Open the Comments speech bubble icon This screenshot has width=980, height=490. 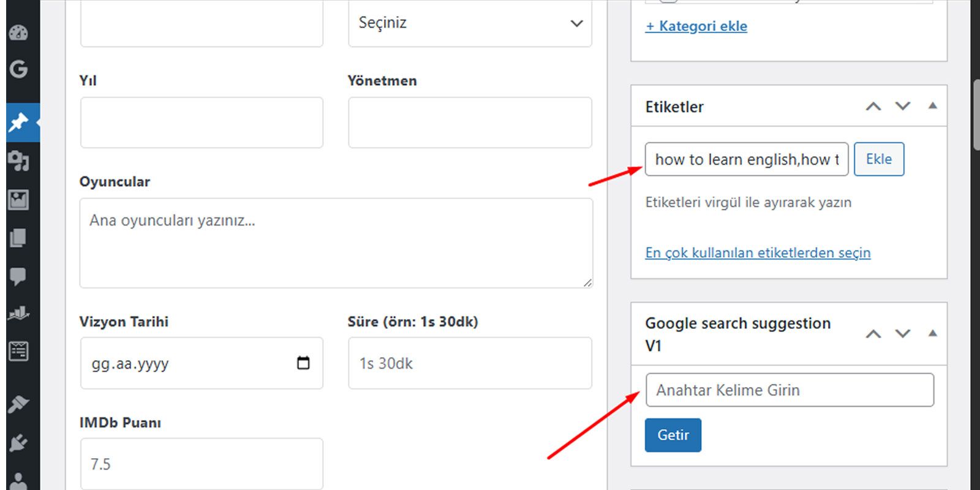pyautogui.click(x=18, y=276)
